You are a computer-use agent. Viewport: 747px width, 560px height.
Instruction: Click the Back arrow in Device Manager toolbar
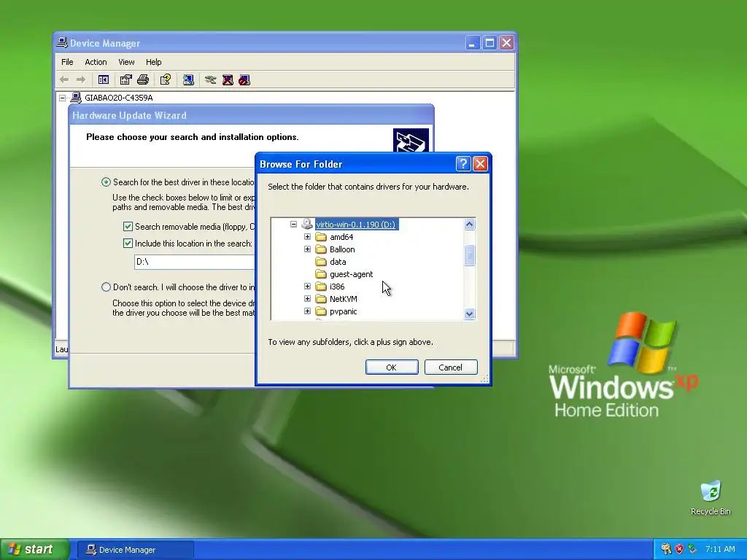[64, 80]
